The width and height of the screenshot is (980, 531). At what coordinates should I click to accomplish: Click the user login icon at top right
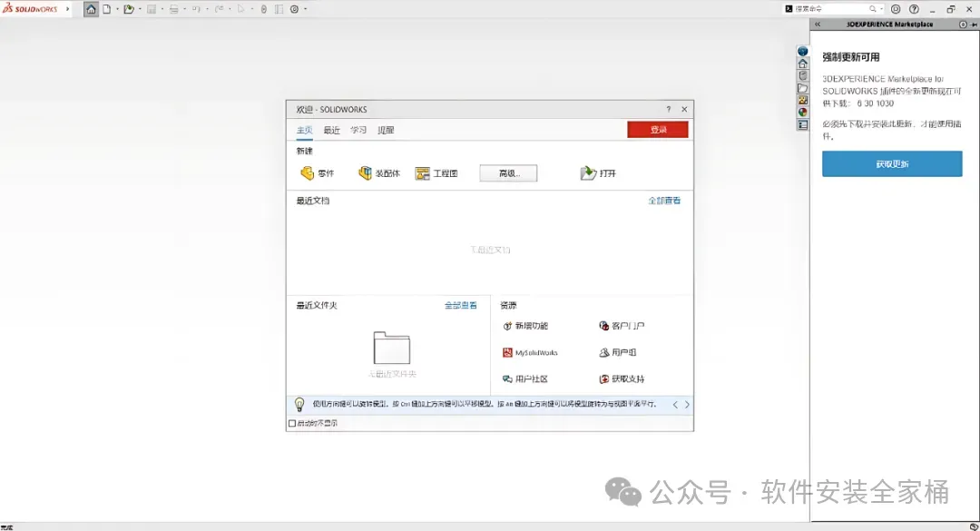click(896, 9)
